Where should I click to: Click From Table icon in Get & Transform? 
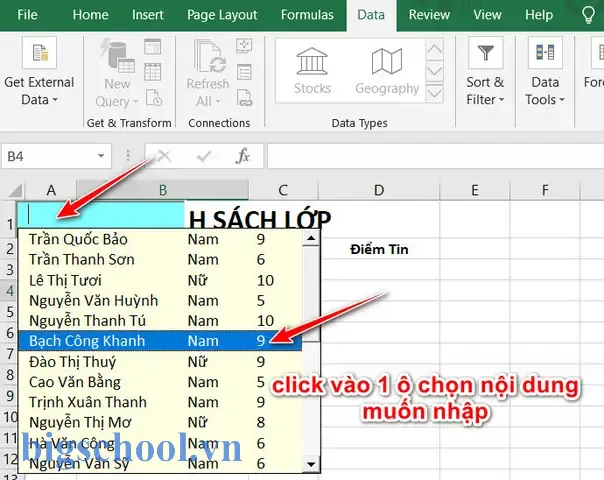point(153,72)
